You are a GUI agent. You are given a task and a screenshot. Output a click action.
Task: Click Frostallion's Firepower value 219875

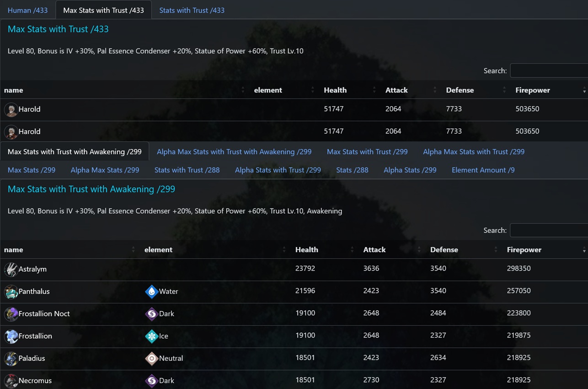pos(519,336)
